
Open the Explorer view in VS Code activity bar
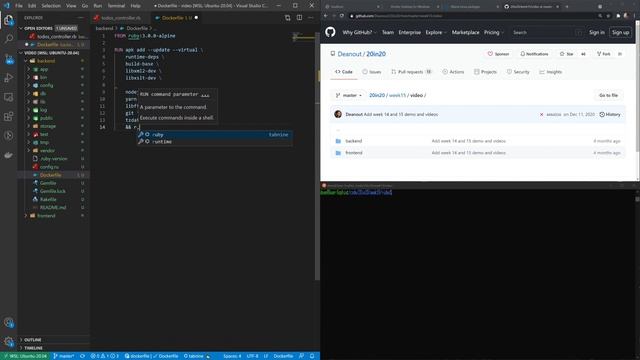coord(9,20)
